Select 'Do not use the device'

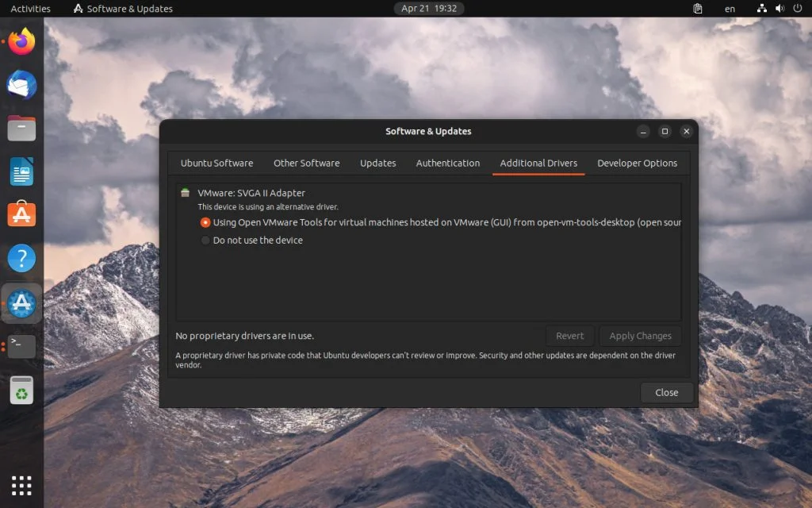[x=205, y=241]
